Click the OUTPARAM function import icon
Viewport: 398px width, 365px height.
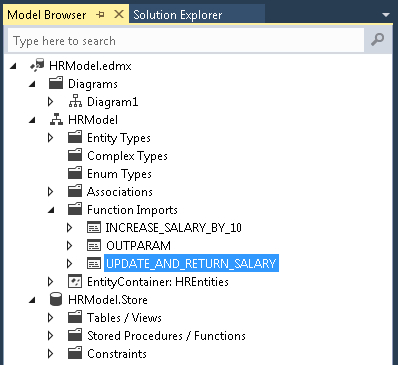(x=94, y=246)
